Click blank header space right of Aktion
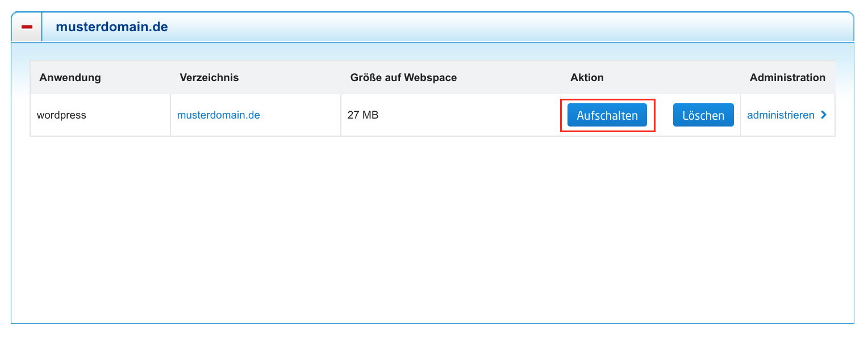 coord(670,78)
